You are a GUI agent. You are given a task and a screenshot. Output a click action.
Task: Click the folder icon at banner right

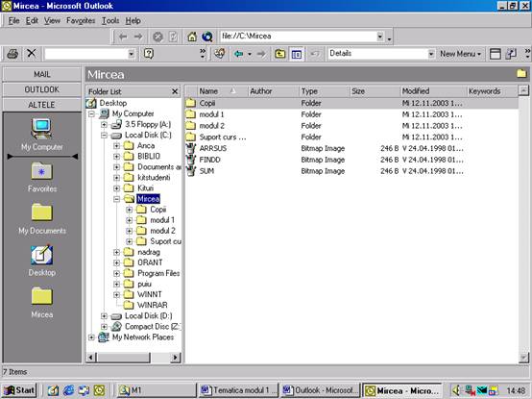click(x=521, y=73)
